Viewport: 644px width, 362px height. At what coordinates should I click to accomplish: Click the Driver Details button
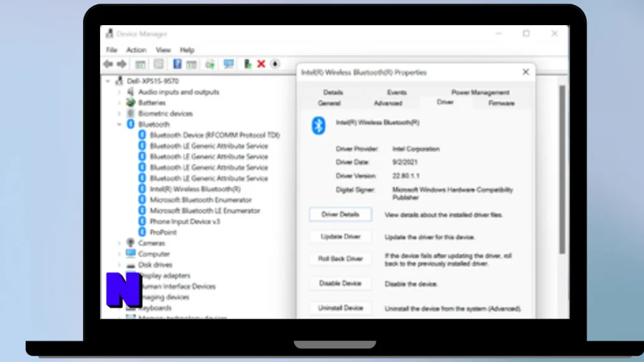pos(340,214)
